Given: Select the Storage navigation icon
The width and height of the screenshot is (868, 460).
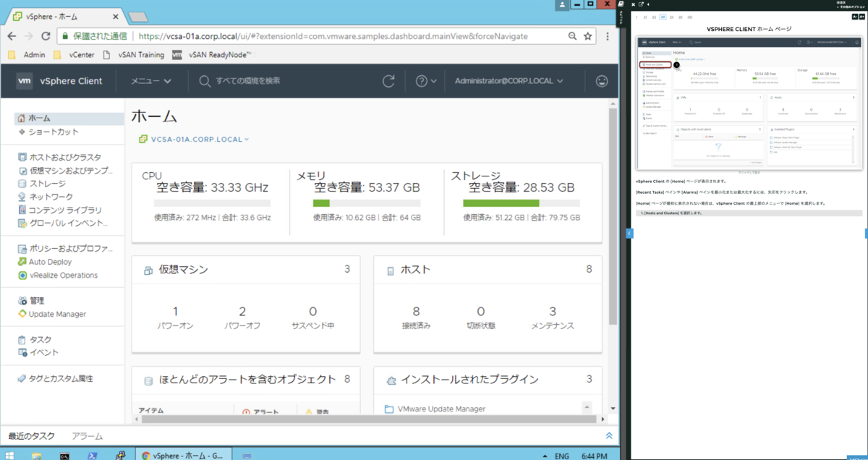Looking at the screenshot, I should pos(23,183).
